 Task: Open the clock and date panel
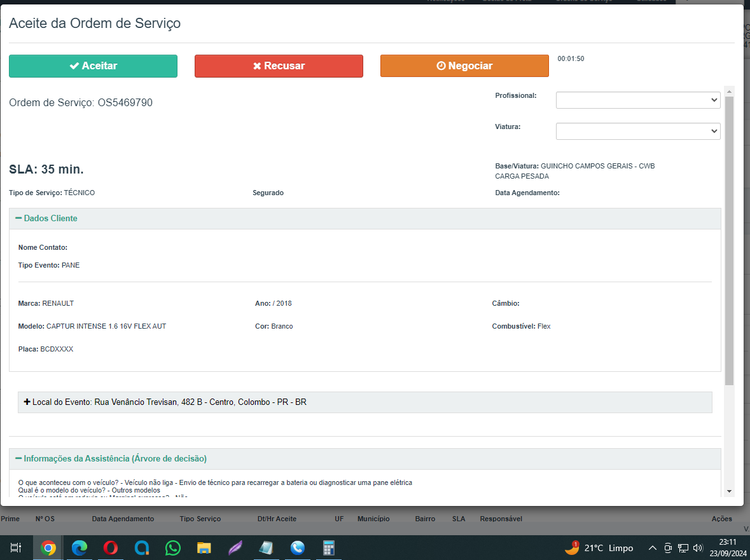coord(728,548)
